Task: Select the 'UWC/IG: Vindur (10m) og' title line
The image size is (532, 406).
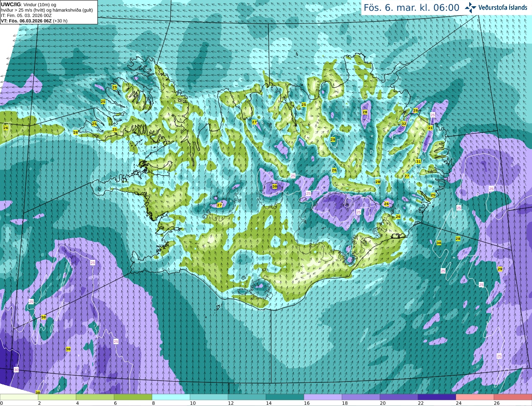Action: pyautogui.click(x=28, y=4)
